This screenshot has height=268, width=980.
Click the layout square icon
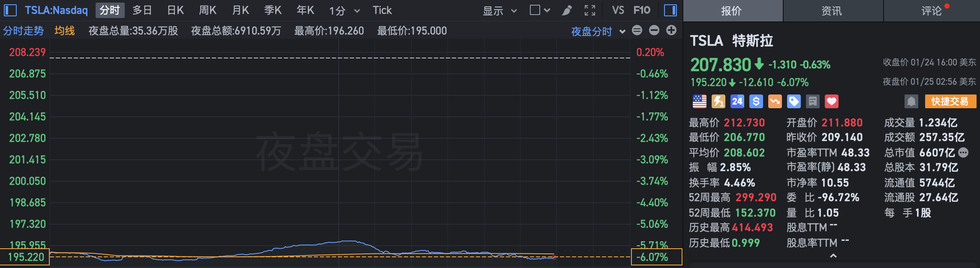click(x=535, y=10)
